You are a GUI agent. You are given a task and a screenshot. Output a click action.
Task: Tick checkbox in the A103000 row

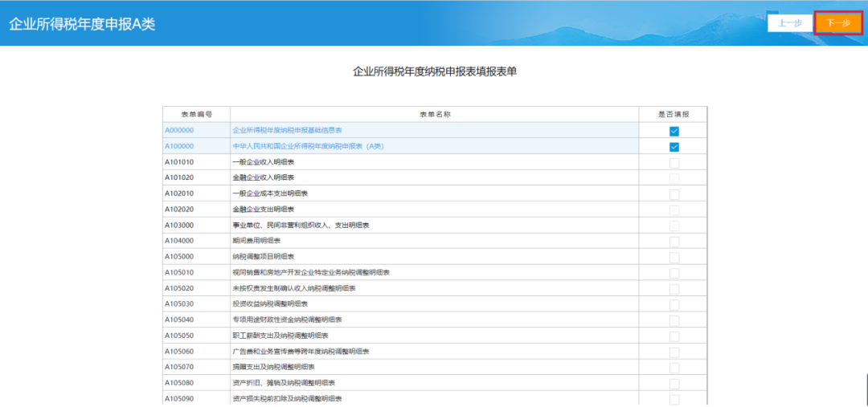(674, 226)
